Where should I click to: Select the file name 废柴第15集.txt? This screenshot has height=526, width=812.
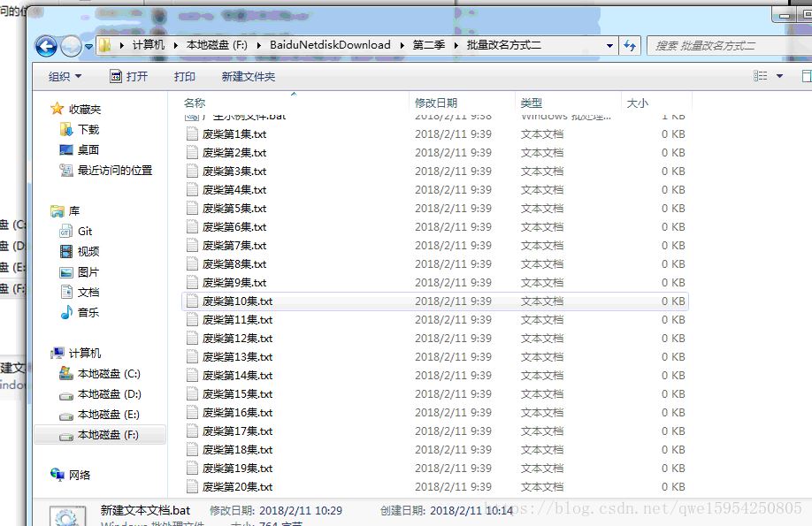[237, 394]
